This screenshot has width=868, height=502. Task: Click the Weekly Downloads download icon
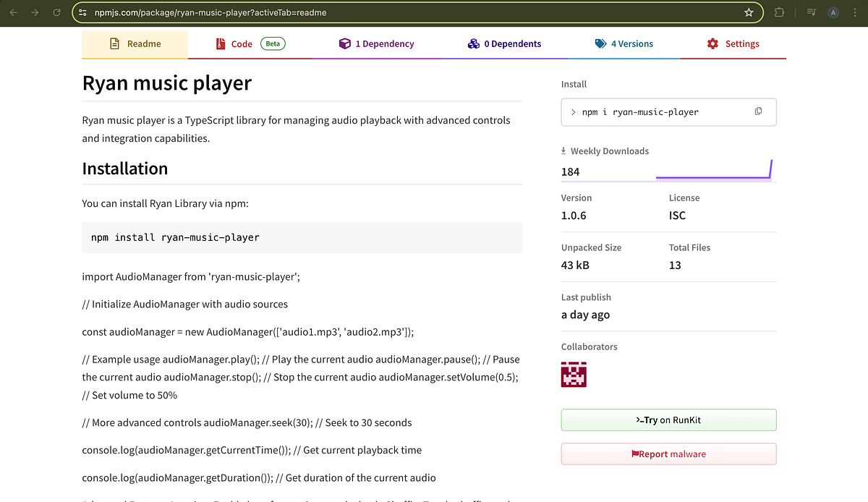click(563, 150)
